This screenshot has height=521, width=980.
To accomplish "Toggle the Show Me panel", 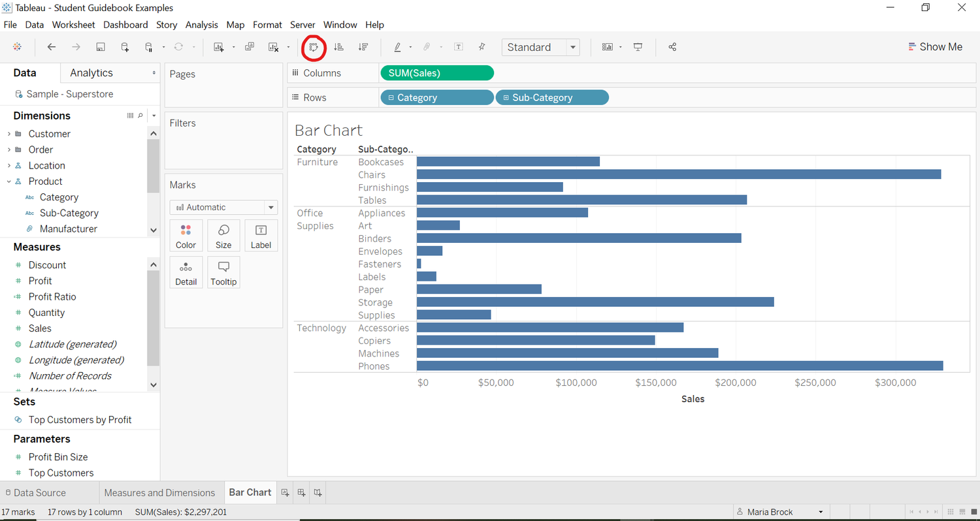I will tap(935, 47).
